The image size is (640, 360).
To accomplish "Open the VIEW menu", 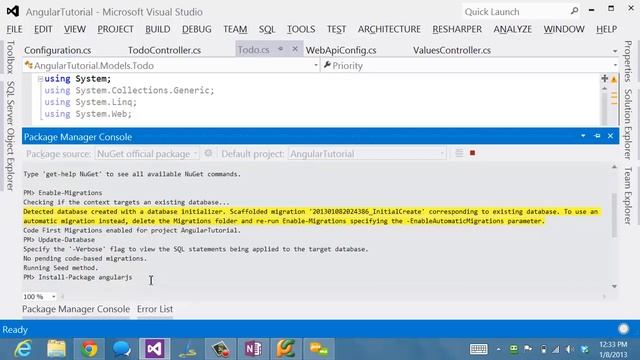I will tap(75, 29).
